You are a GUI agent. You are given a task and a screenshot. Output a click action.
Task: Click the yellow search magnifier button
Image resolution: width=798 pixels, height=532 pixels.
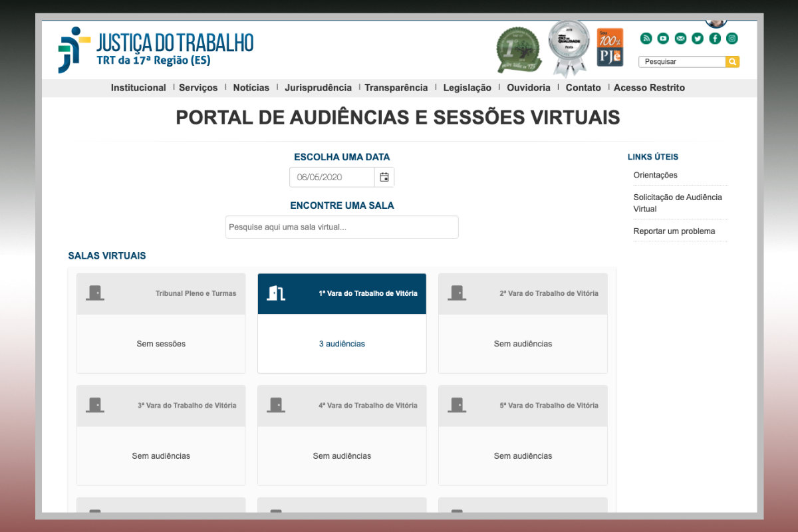(x=732, y=62)
